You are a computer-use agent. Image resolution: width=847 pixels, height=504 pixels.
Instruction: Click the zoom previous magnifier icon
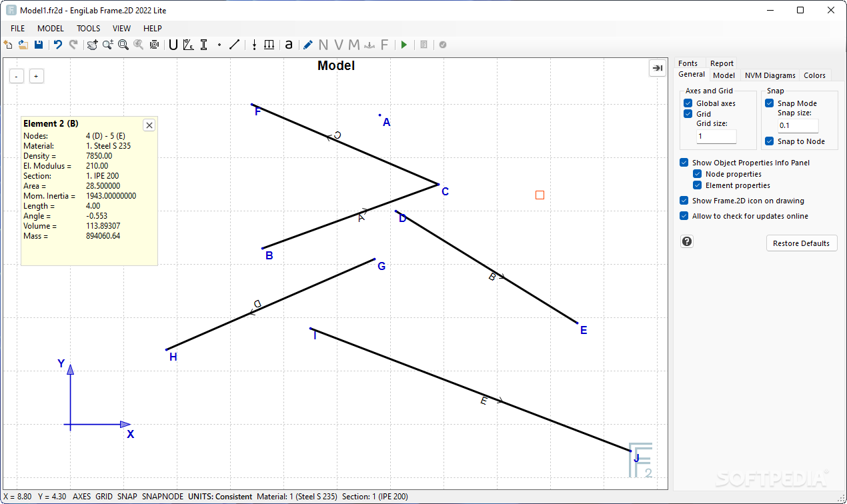point(139,45)
